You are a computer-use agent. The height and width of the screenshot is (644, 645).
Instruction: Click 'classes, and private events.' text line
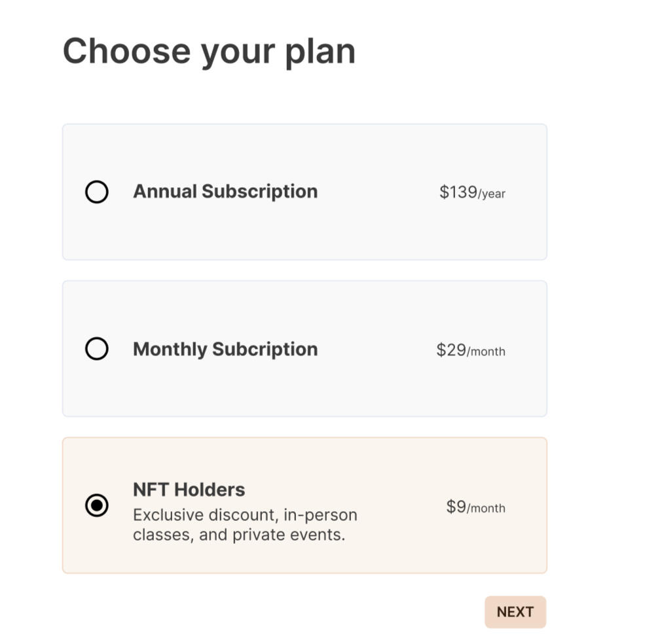click(238, 535)
